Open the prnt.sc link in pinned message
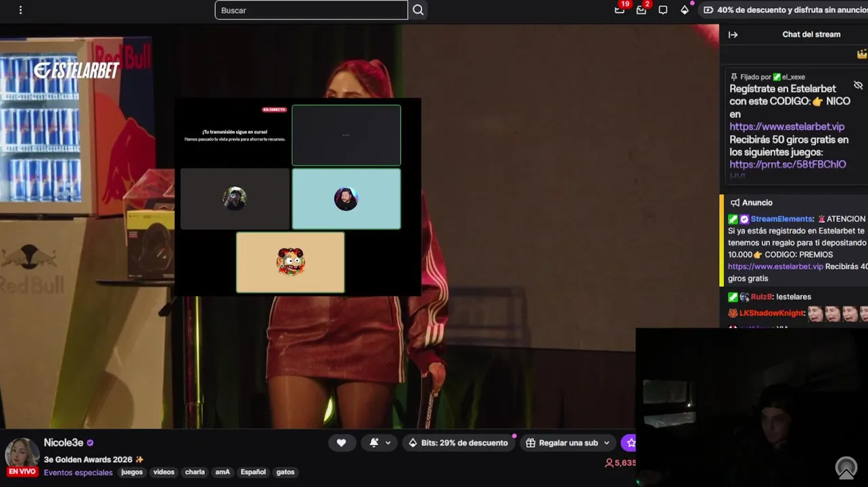The image size is (868, 487). tap(787, 164)
